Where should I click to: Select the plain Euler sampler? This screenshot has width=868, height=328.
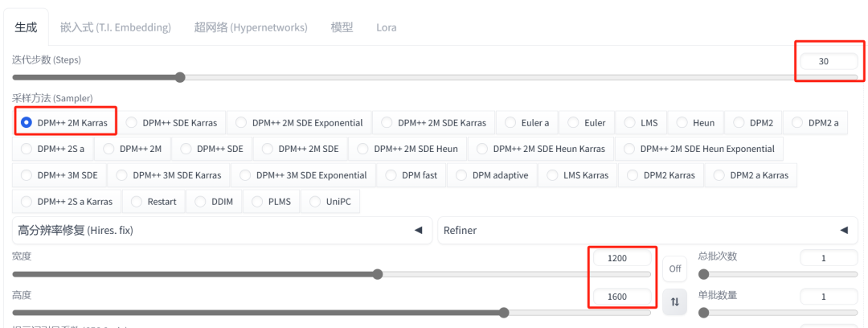click(x=588, y=122)
